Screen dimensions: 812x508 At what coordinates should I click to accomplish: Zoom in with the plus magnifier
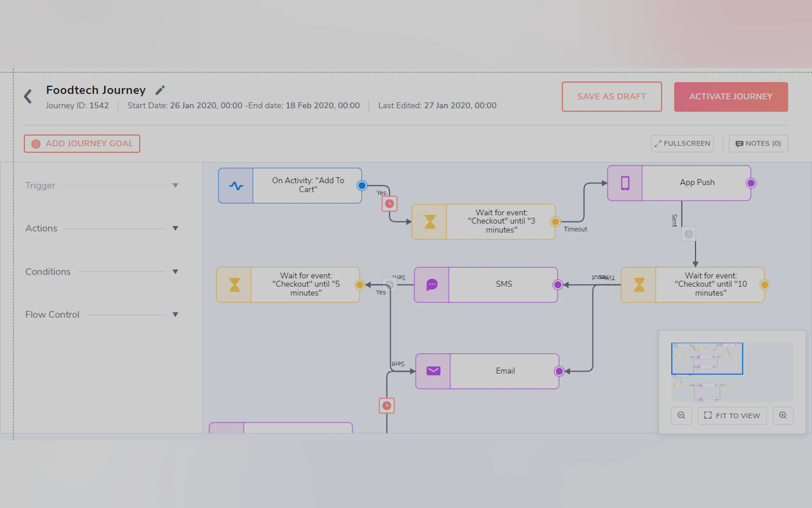783,416
